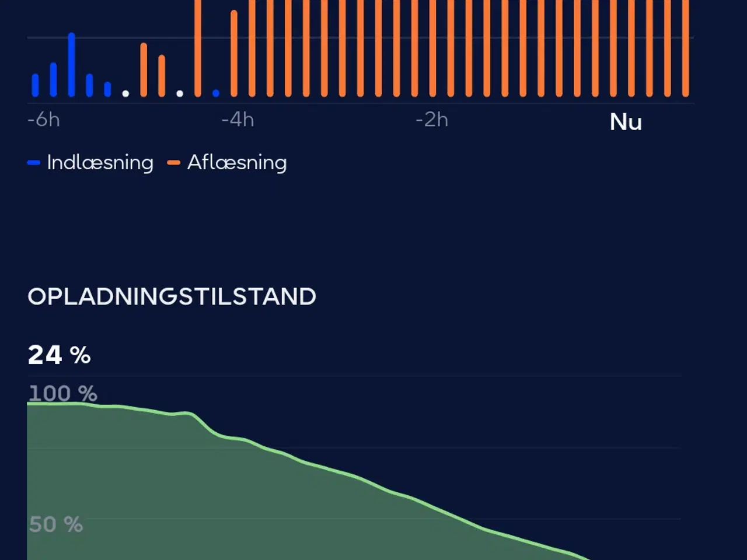Select the second white dot in bar chart
The image size is (747, 560).
pos(180,93)
